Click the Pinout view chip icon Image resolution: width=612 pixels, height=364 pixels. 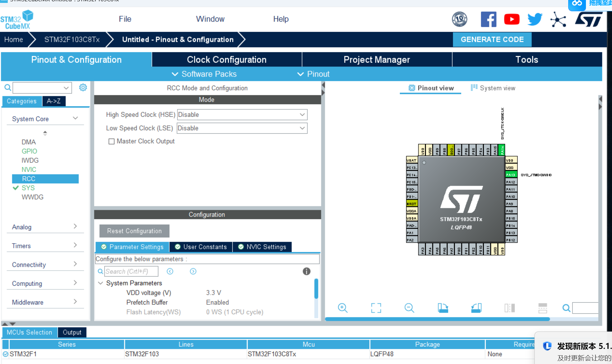[x=412, y=88]
